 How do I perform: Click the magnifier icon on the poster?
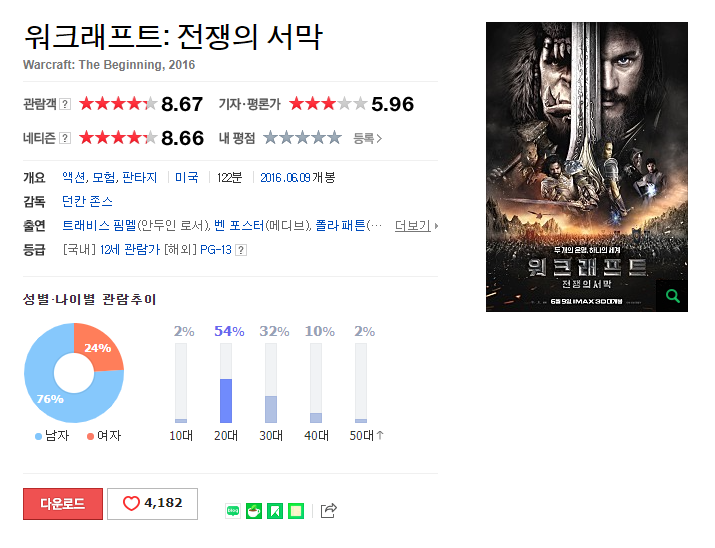point(672,296)
